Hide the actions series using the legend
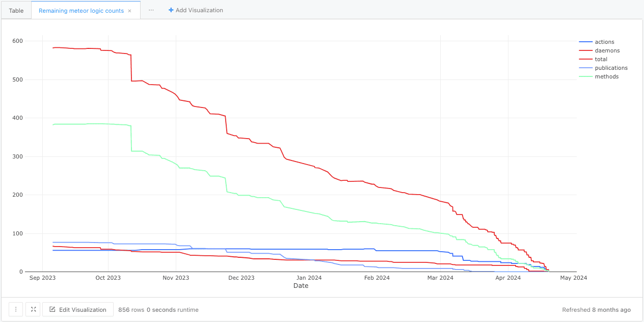 (605, 42)
